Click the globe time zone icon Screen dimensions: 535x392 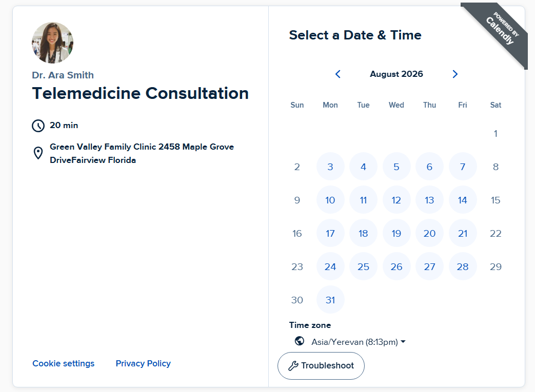coord(300,341)
